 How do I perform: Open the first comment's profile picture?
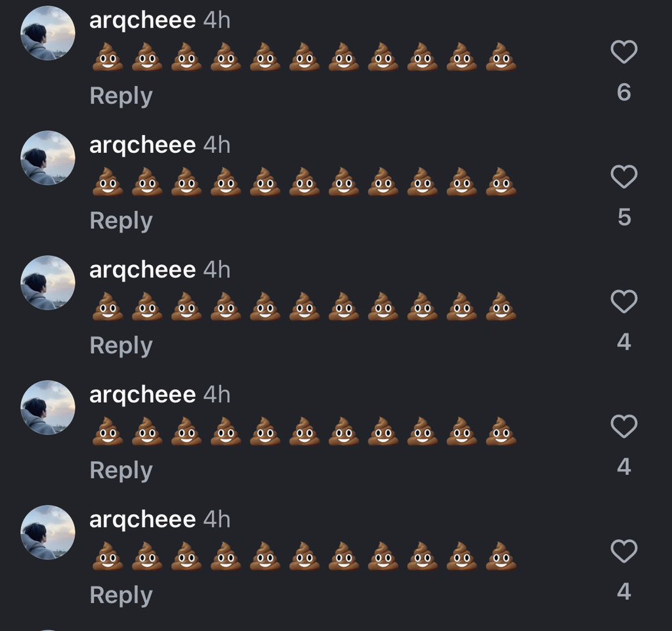click(48, 33)
